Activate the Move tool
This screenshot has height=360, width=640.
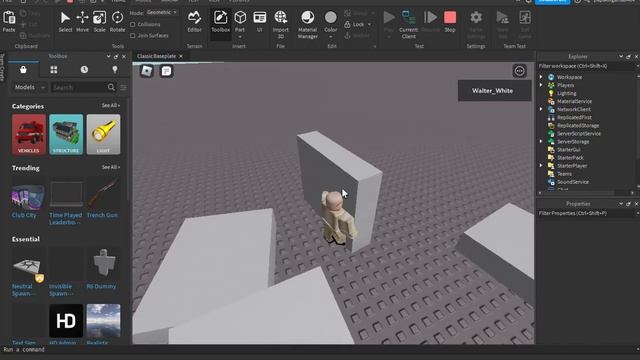(x=82, y=21)
